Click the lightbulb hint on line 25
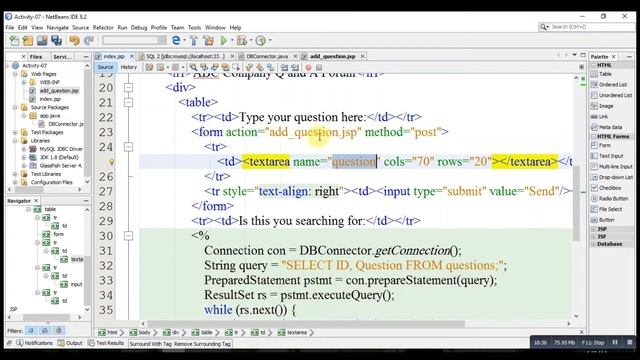The width and height of the screenshot is (640, 360). 111,162
